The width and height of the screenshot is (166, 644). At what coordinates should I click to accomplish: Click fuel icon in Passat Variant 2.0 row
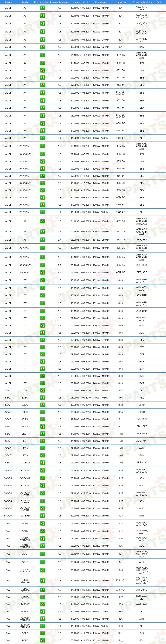(42, 626)
